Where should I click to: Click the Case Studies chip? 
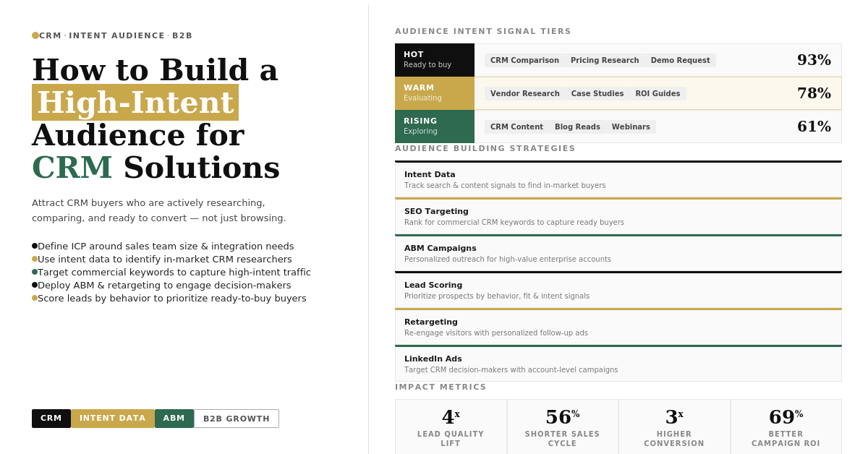click(x=597, y=94)
